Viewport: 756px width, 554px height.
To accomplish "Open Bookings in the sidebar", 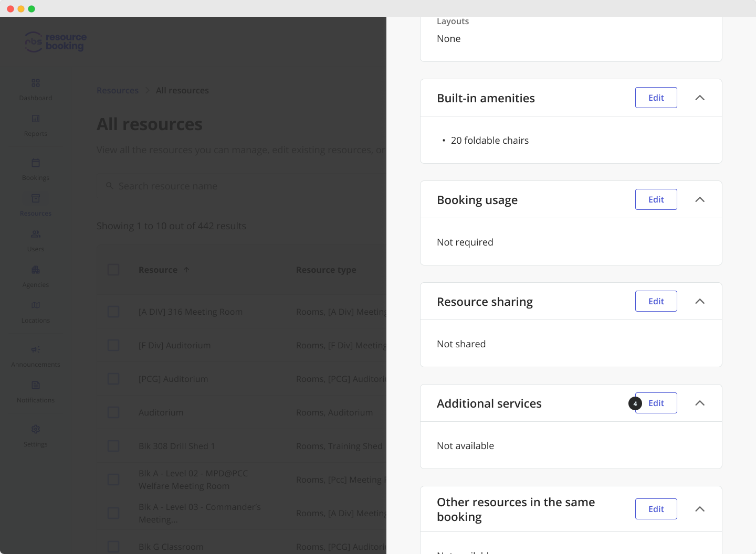I will (x=35, y=169).
